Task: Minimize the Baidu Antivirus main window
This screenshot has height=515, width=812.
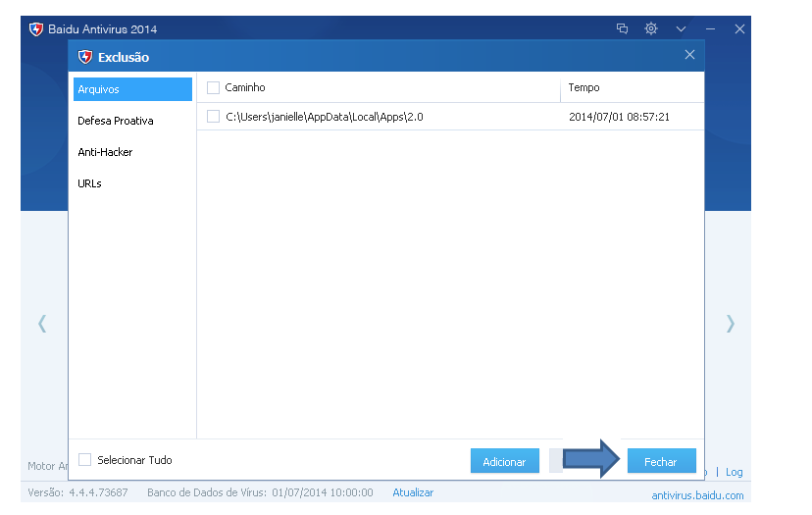Action: [x=710, y=29]
